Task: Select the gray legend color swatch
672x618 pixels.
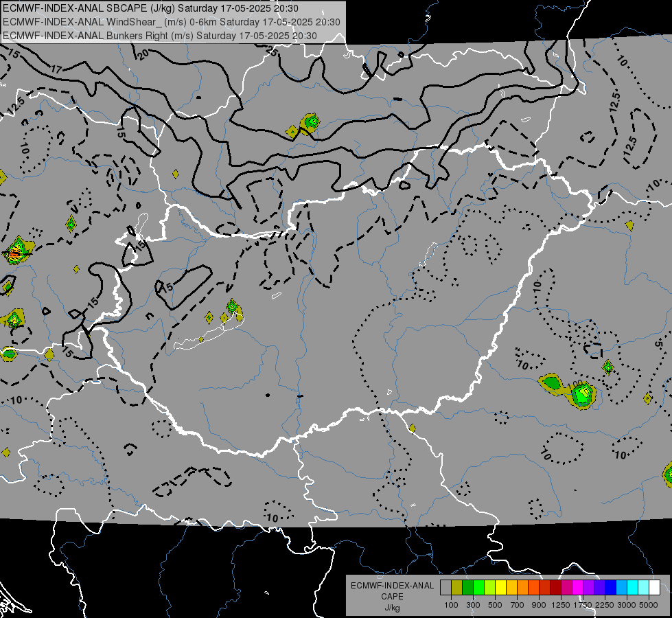Action: [445, 588]
